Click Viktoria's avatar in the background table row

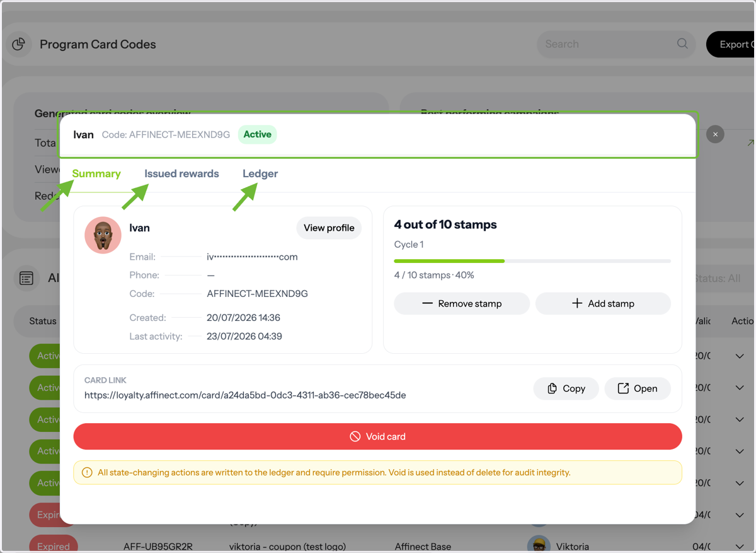[x=538, y=546]
